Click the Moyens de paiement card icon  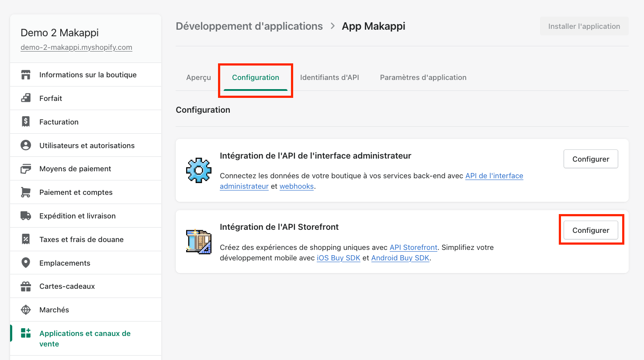click(x=26, y=169)
